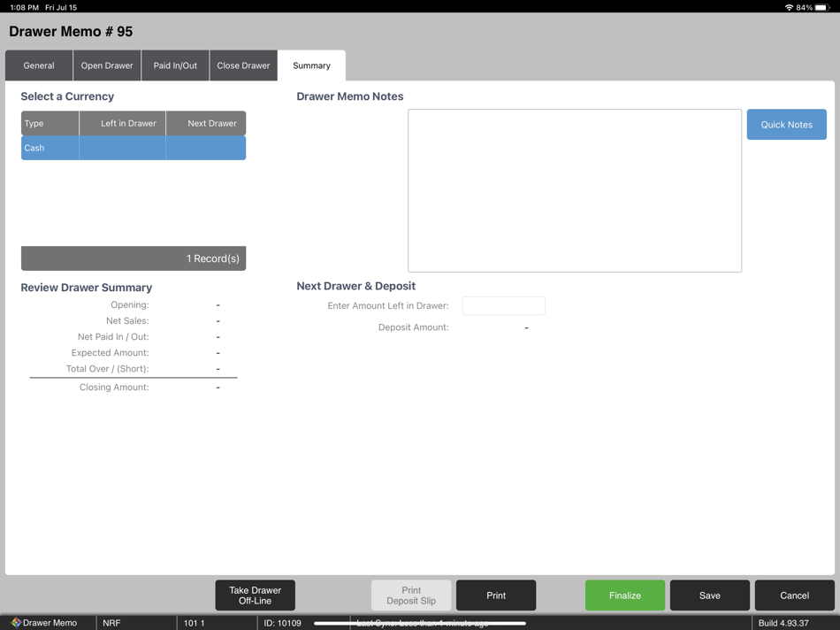
Task: View the Close Drawer tab
Action: click(243, 65)
